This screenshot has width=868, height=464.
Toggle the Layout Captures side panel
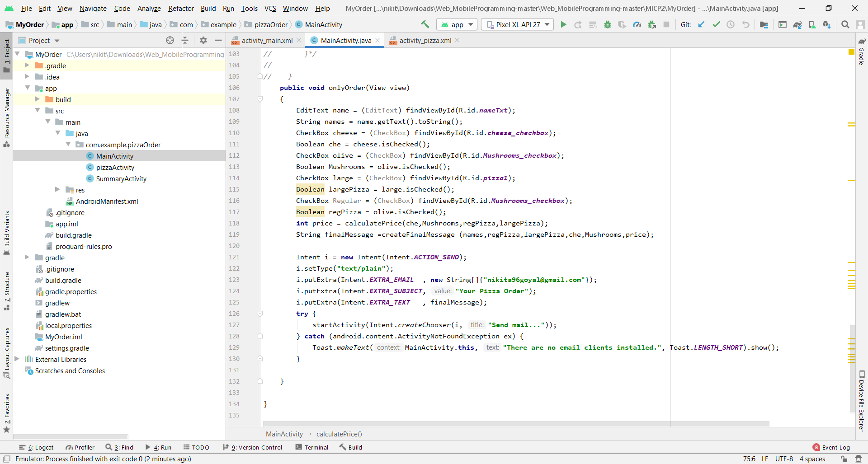[x=7, y=352]
